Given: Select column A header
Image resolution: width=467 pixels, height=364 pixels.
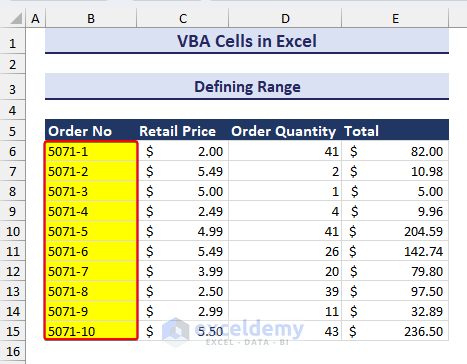Looking at the screenshot, I should point(35,18).
